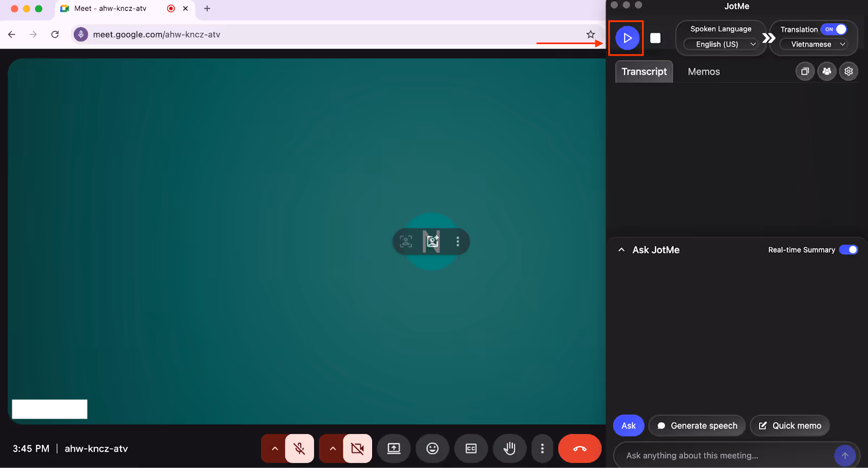Open JotMe settings gear icon
Screen dimensions: 868x468
click(x=848, y=71)
